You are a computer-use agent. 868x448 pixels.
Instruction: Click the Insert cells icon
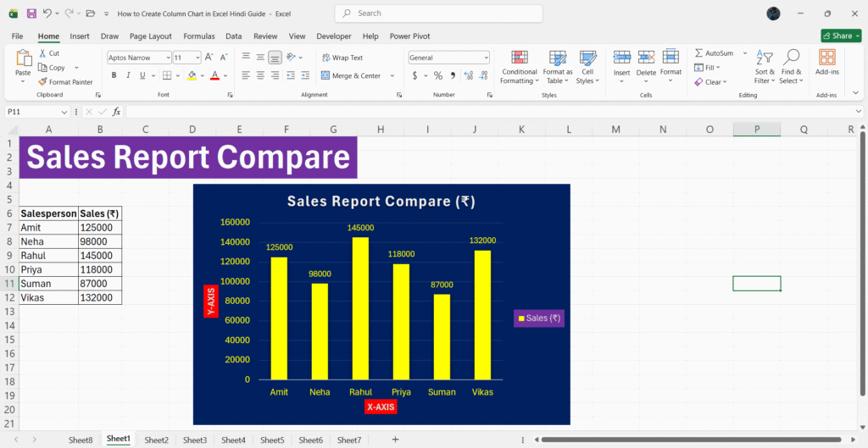[621, 57]
